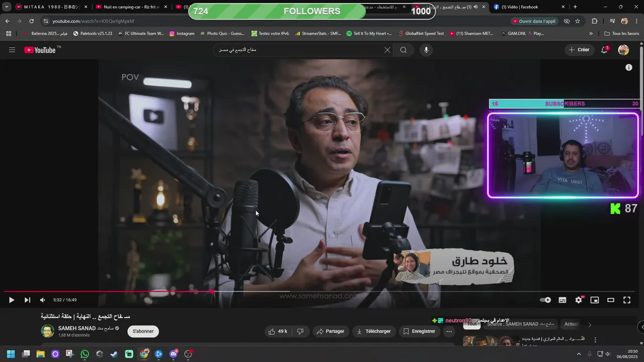Mute the video volume speaker
Viewport: 644px width, 362px height.
click(43, 300)
